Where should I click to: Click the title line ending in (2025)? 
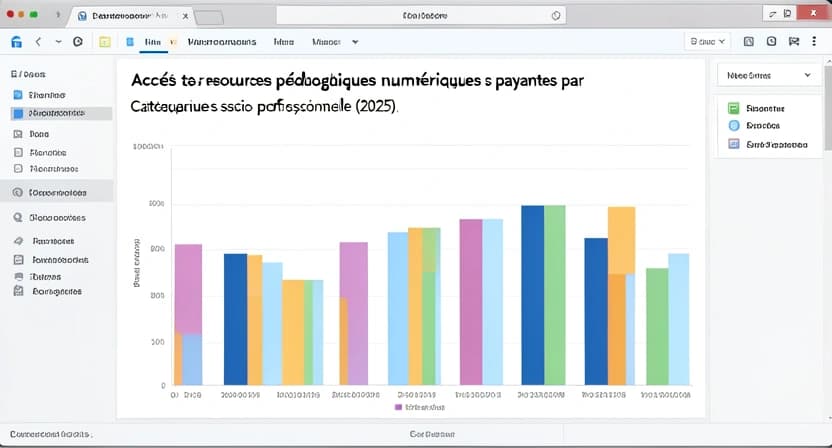(264, 106)
